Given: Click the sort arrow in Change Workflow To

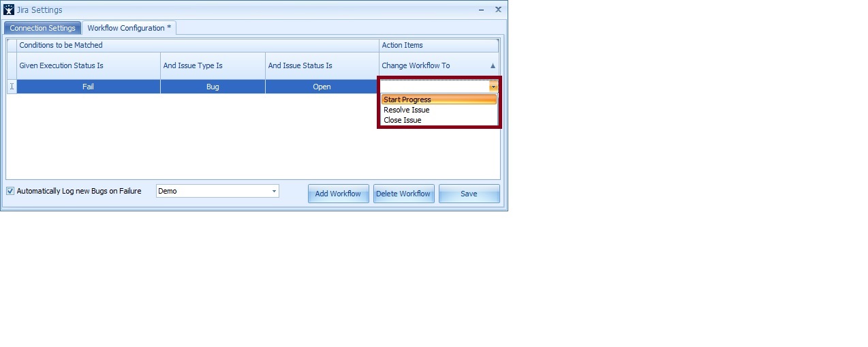Looking at the screenshot, I should point(493,66).
